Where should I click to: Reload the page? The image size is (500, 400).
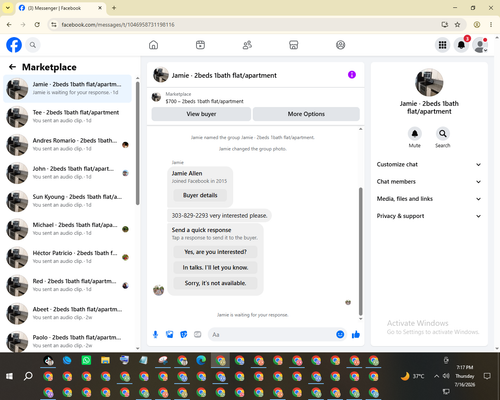[x=37, y=25]
